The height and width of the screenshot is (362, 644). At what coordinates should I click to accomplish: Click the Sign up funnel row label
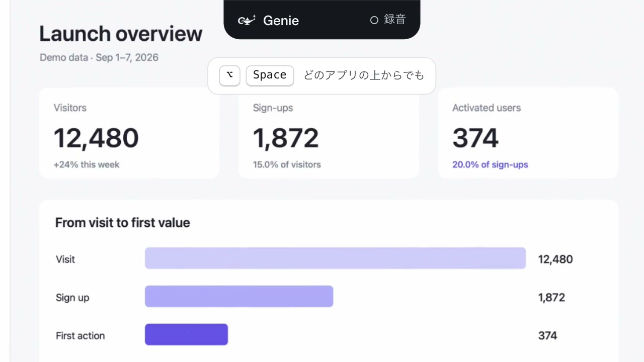(x=72, y=298)
